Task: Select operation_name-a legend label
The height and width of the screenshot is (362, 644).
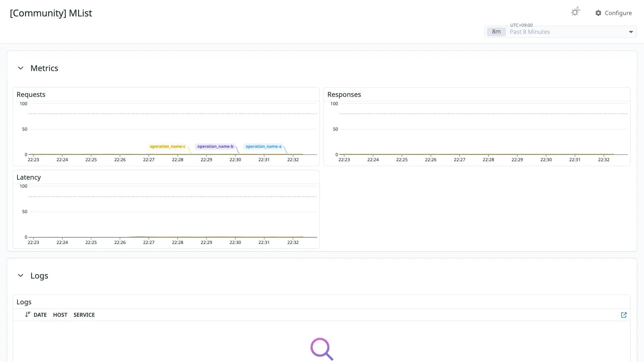Action: coord(264,146)
